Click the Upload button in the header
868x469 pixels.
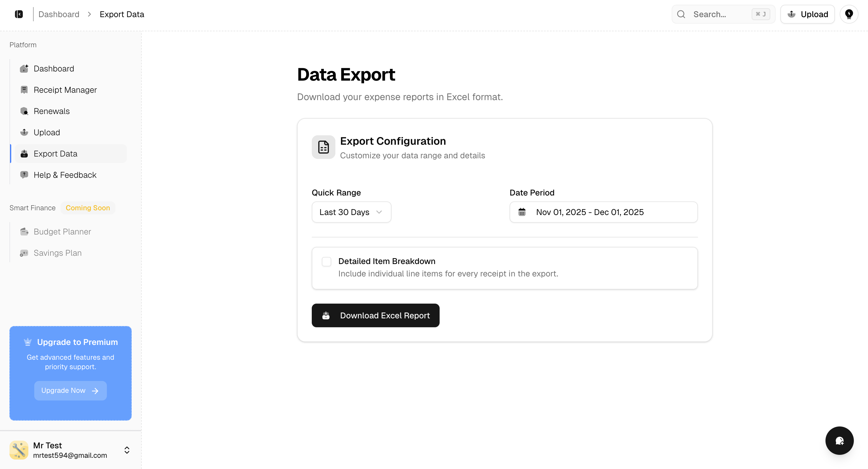point(807,14)
